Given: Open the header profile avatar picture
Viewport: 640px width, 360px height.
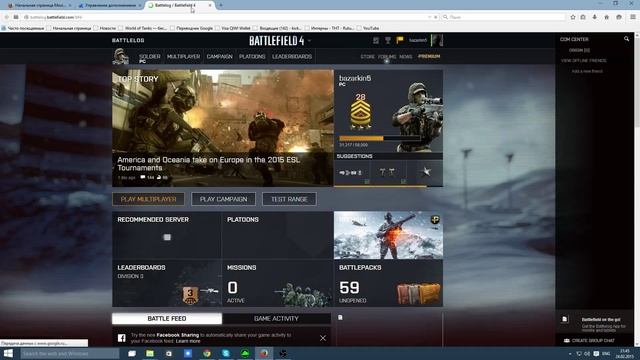Looking at the screenshot, I should [x=437, y=40].
